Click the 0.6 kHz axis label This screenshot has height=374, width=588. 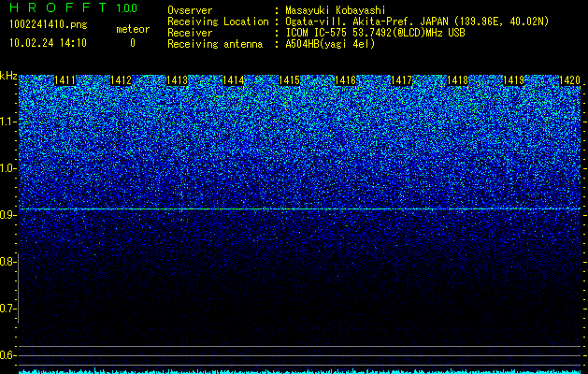click(x=7, y=355)
